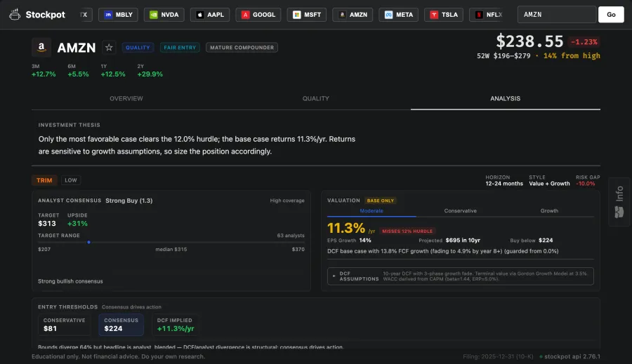This screenshot has width=632, height=364.
Task: Click the Stockpot pot logo icon
Action: [15, 15]
